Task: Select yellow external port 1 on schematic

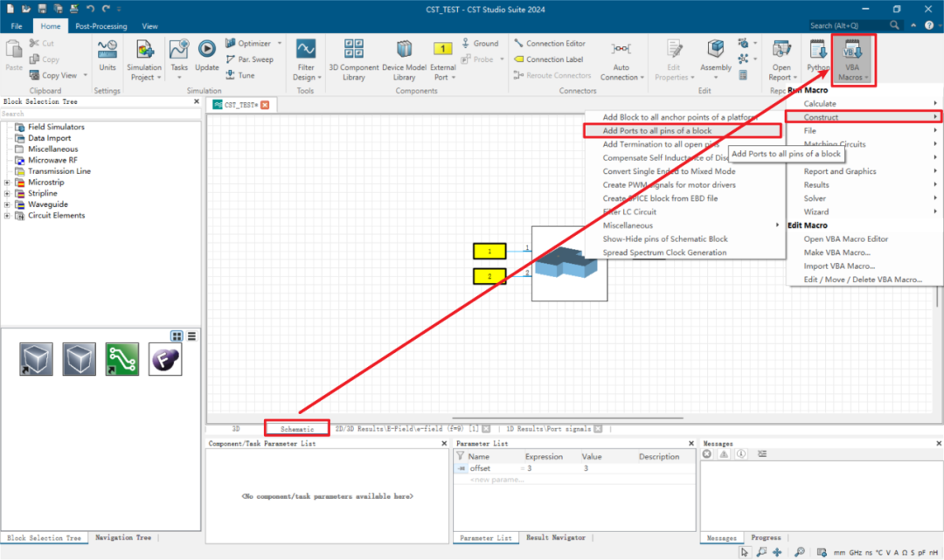Action: pyautogui.click(x=489, y=251)
